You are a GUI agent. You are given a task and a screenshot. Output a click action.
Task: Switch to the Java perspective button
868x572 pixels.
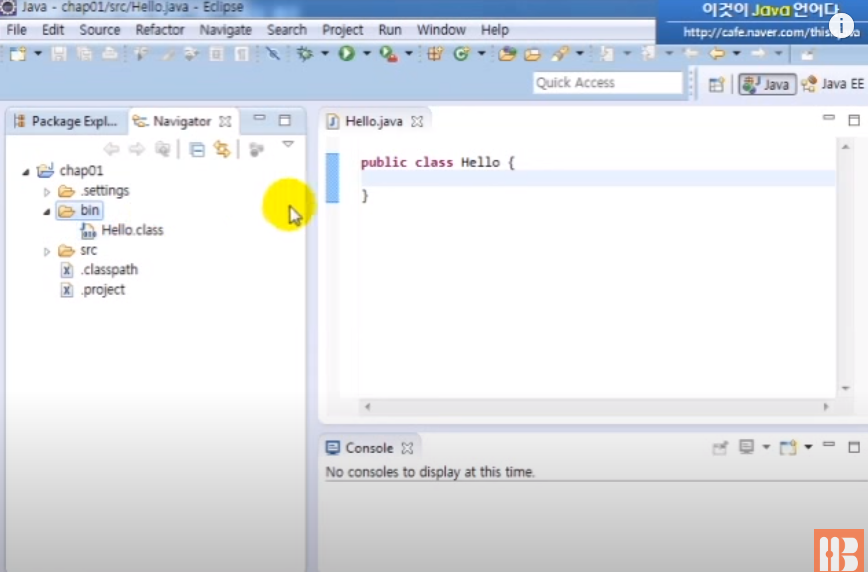[767, 84]
